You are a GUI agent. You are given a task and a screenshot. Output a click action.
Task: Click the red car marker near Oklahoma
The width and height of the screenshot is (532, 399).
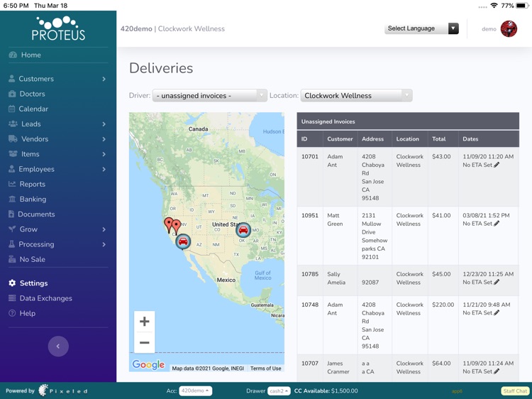tap(243, 230)
